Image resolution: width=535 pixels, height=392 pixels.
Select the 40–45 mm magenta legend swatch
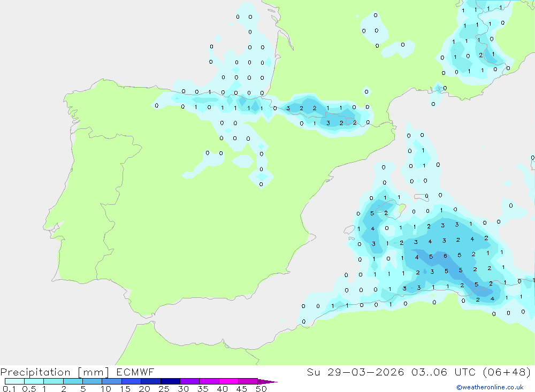(228, 381)
